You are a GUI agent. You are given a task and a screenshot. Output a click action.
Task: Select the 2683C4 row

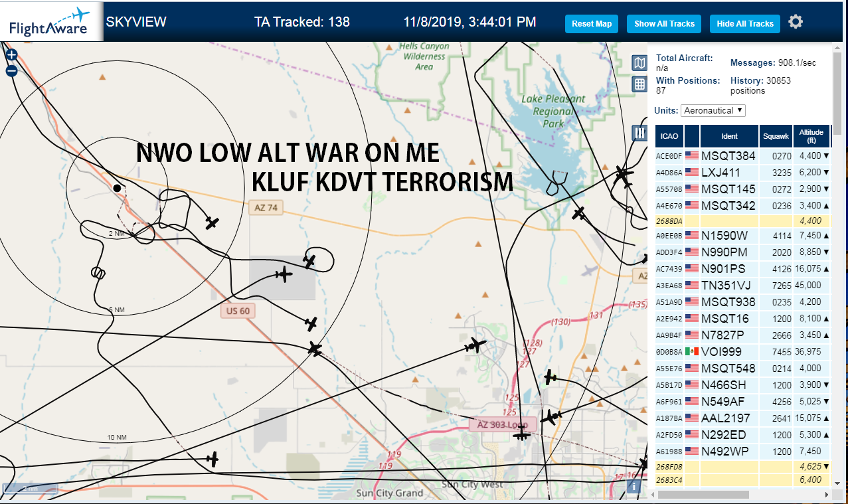pos(742,479)
